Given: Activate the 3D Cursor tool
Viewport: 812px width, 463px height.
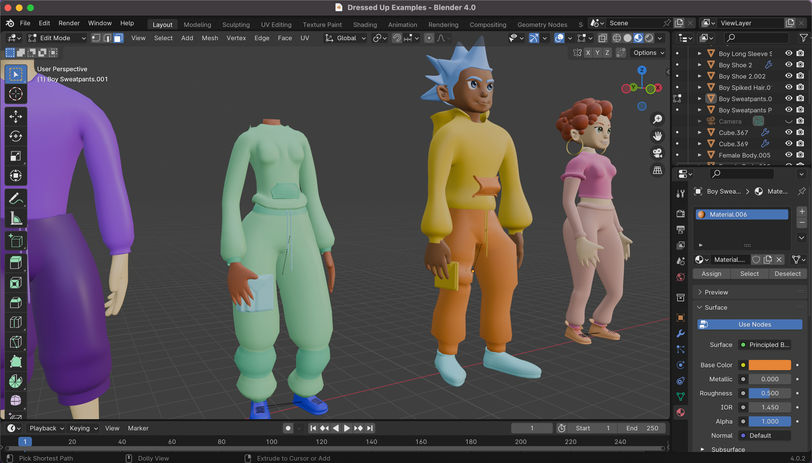Looking at the screenshot, I should [x=15, y=93].
